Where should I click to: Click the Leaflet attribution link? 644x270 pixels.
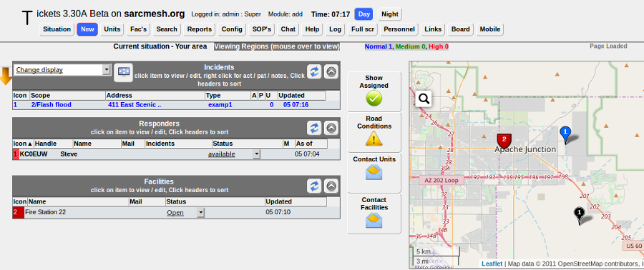pyautogui.click(x=492, y=264)
